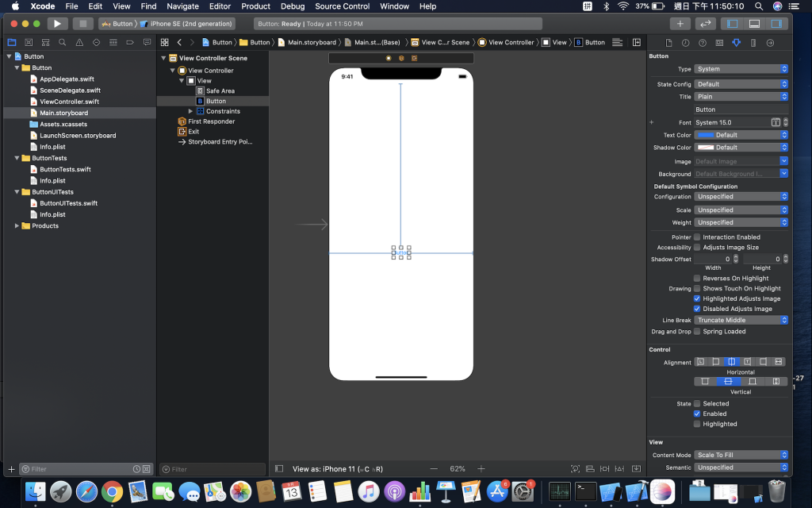Check Shows Touch On Highlight
812x508 pixels.
point(697,289)
